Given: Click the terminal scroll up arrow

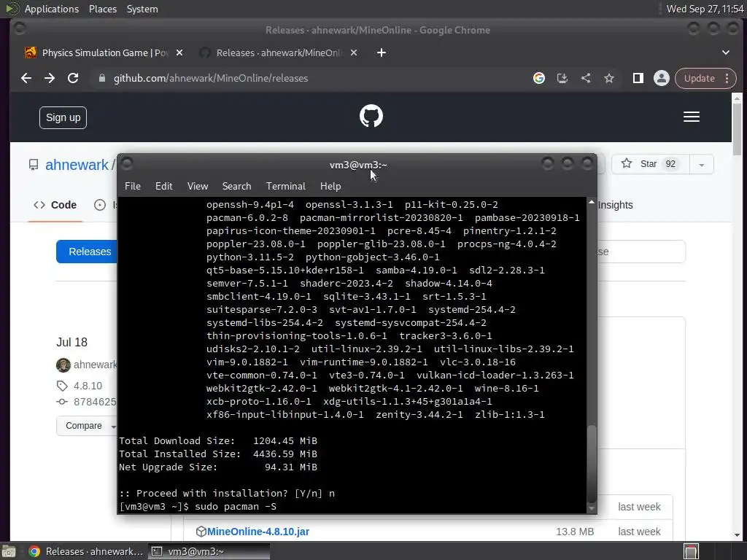Looking at the screenshot, I should [x=591, y=203].
